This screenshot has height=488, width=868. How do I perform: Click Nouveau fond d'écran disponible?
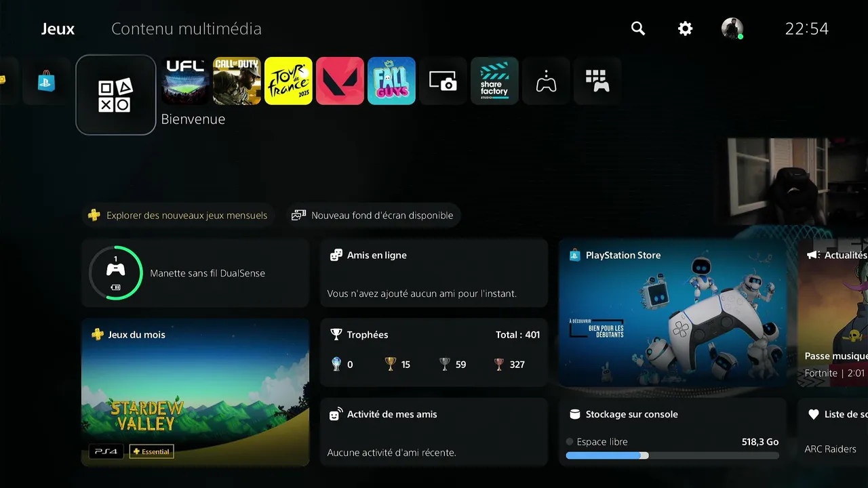pyautogui.click(x=373, y=216)
